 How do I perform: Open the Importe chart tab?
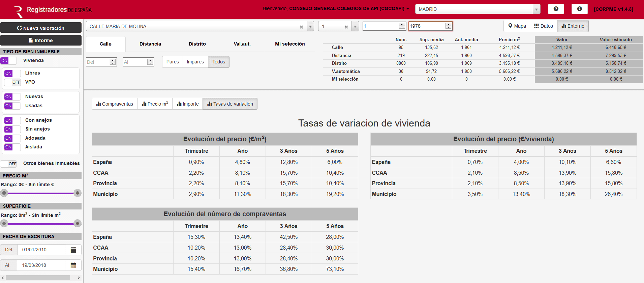[x=188, y=104]
